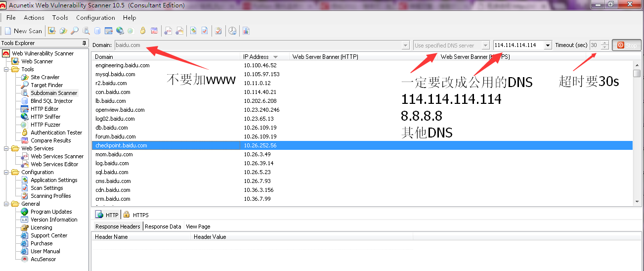Open HTTP Fuzzer from the explorer tree
Image resolution: width=644 pixels, height=271 pixels.
click(45, 125)
